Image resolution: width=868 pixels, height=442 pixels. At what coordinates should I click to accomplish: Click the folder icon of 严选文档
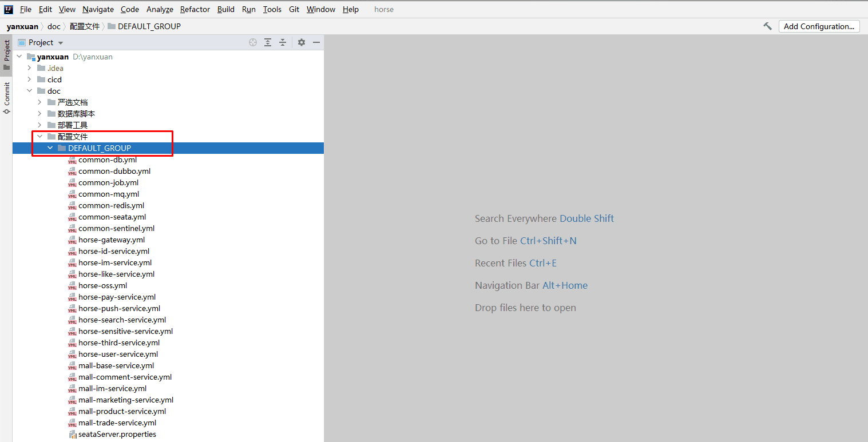[x=51, y=102]
